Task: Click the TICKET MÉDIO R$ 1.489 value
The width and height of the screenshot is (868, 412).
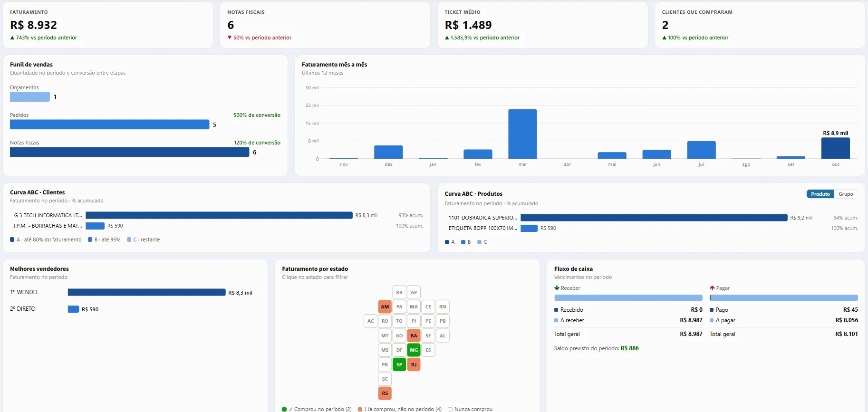Action: click(468, 25)
